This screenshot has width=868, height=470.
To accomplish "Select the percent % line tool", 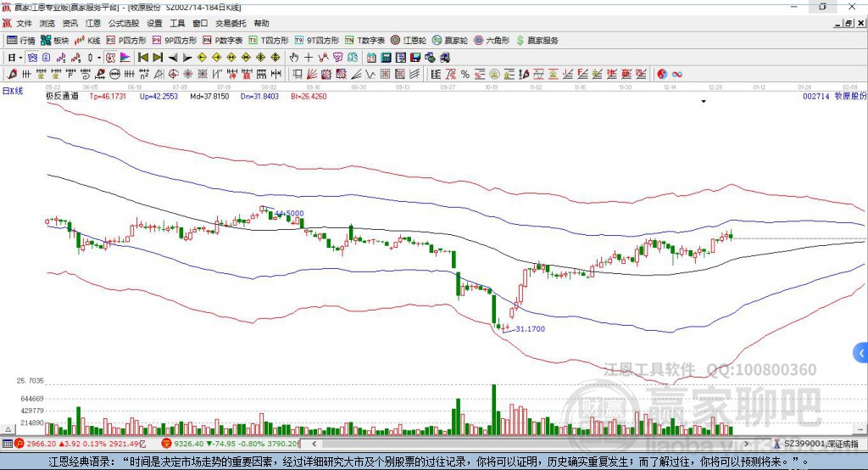I will pos(465,75).
